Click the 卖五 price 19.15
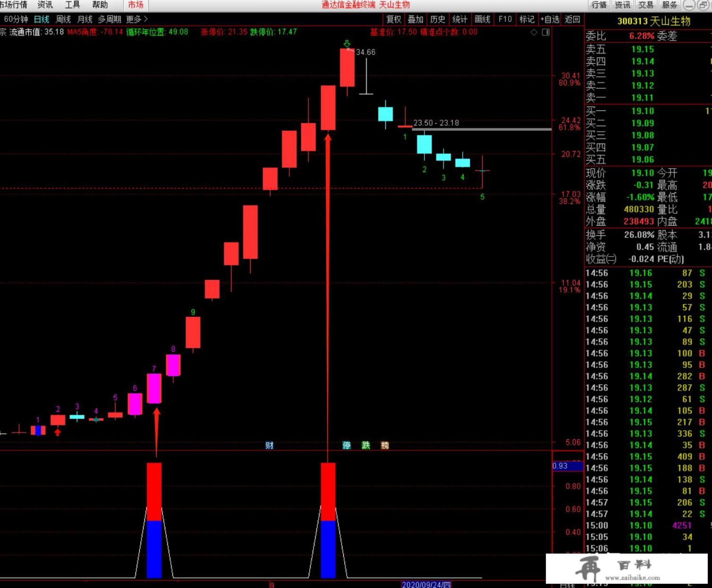Image resolution: width=712 pixels, height=588 pixels. pos(643,49)
